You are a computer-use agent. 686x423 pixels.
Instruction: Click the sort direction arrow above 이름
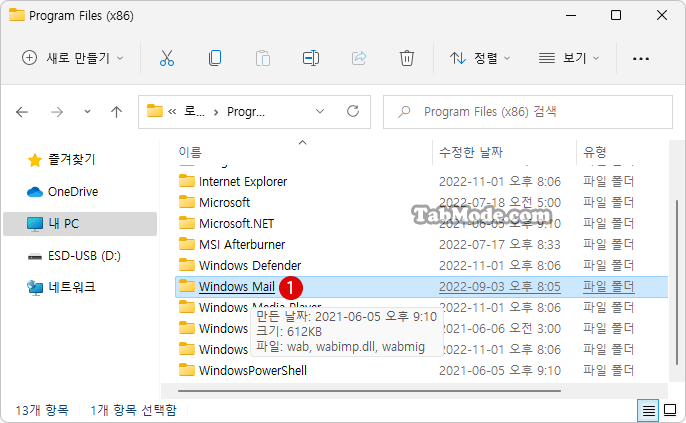[302, 142]
